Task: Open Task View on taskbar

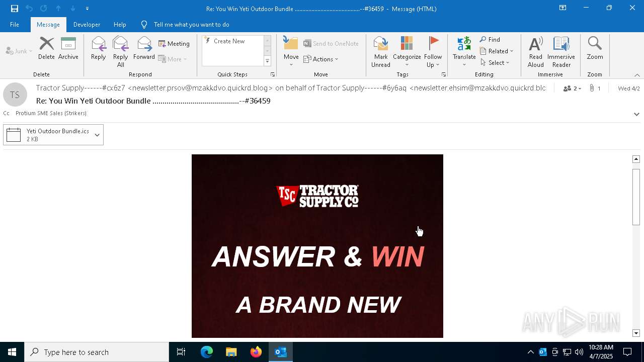Action: tap(181, 352)
